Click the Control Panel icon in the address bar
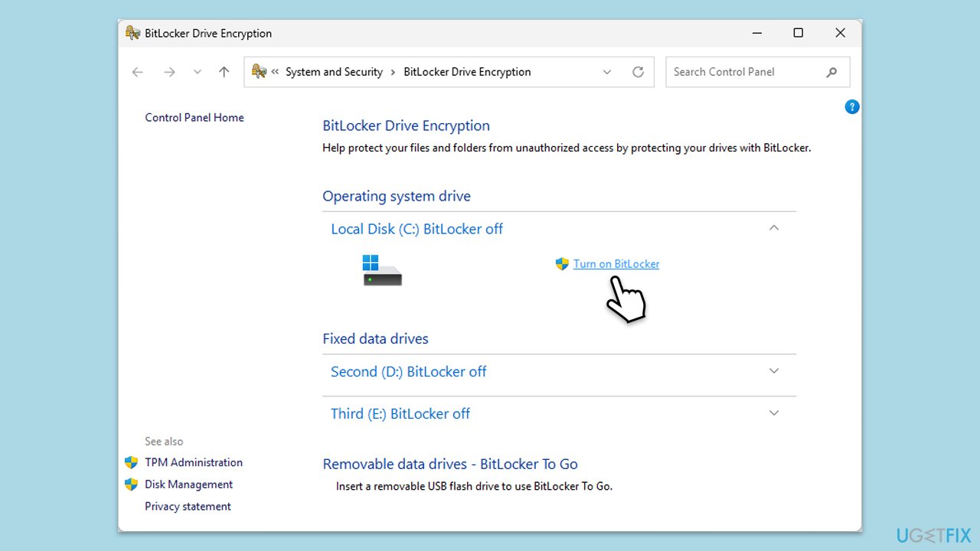Image resolution: width=980 pixels, height=551 pixels. pos(257,71)
